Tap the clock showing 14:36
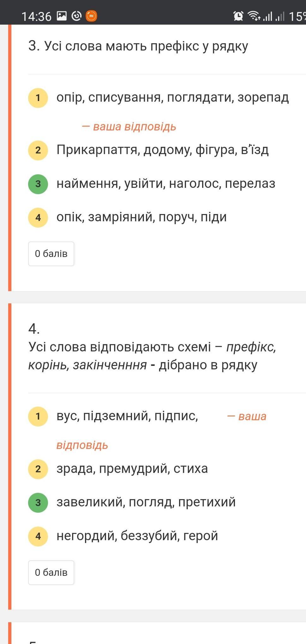Screen dimensions: 306x644 36,16
